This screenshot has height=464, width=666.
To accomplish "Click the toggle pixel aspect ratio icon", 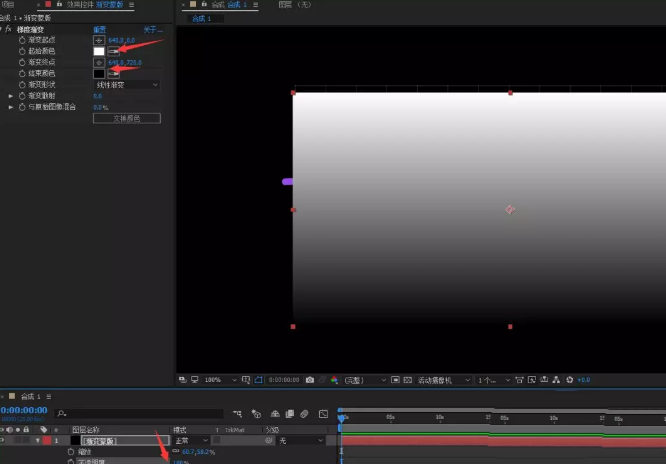I will 519,380.
